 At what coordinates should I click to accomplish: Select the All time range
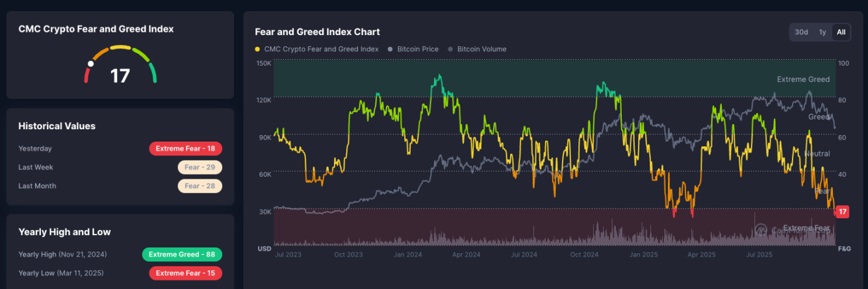[x=841, y=32]
